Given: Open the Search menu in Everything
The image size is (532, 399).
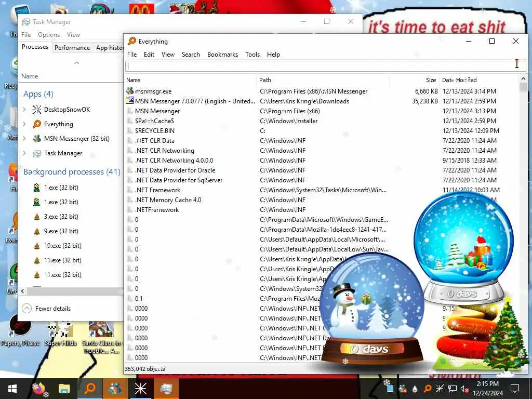Looking at the screenshot, I should 191,54.
